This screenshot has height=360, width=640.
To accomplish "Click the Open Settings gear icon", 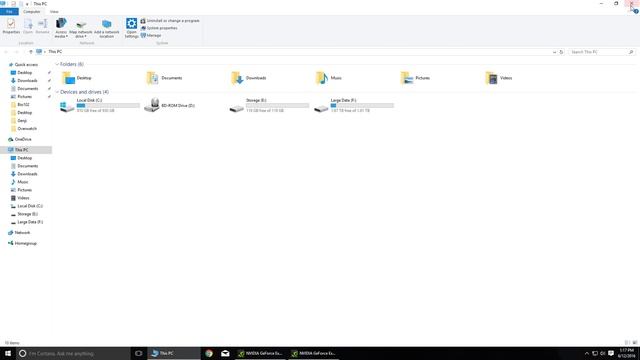I will 131,23.
